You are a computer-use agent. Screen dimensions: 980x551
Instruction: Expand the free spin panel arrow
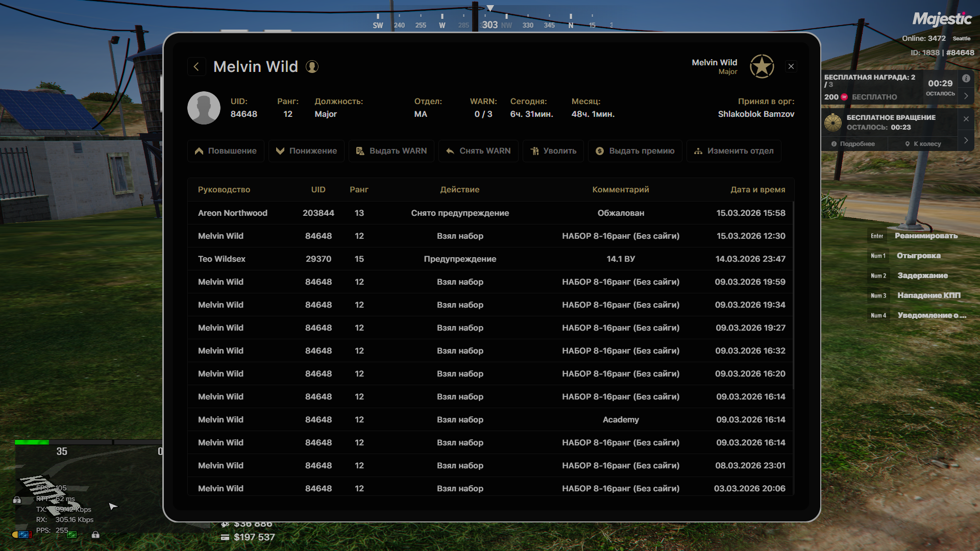966,140
